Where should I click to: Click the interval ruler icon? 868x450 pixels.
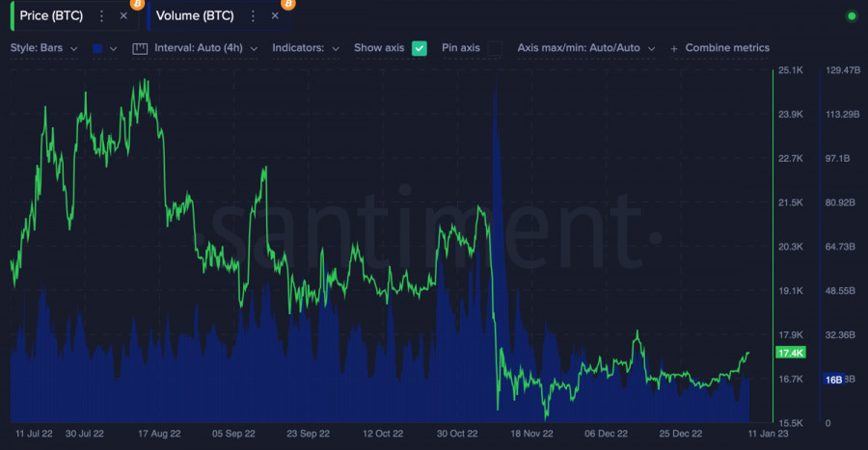(x=140, y=48)
